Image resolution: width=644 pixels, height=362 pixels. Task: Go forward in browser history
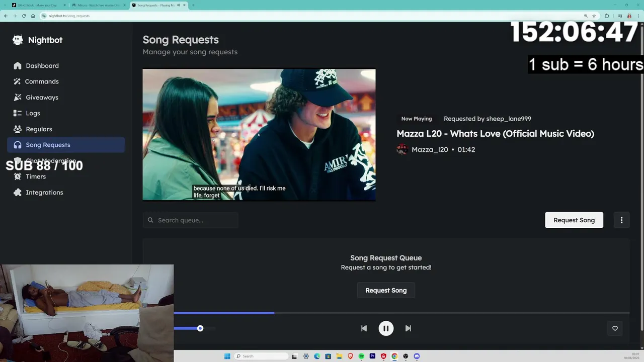point(15,16)
